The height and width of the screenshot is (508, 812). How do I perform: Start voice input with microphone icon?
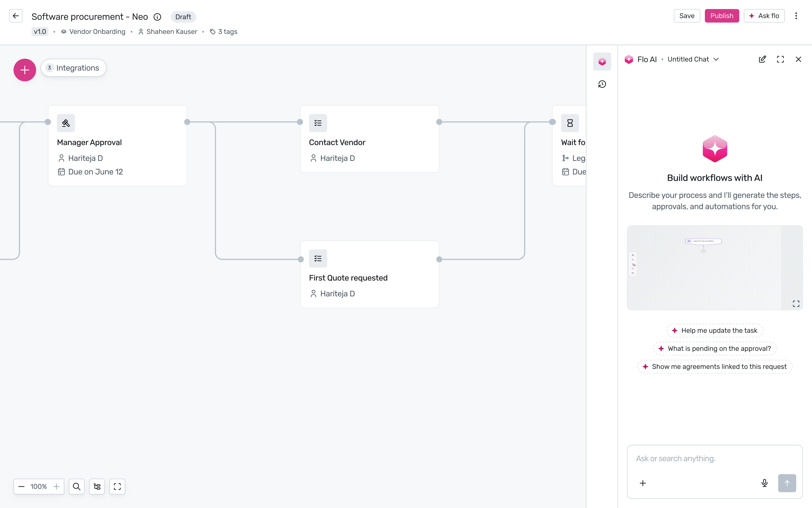tap(765, 483)
